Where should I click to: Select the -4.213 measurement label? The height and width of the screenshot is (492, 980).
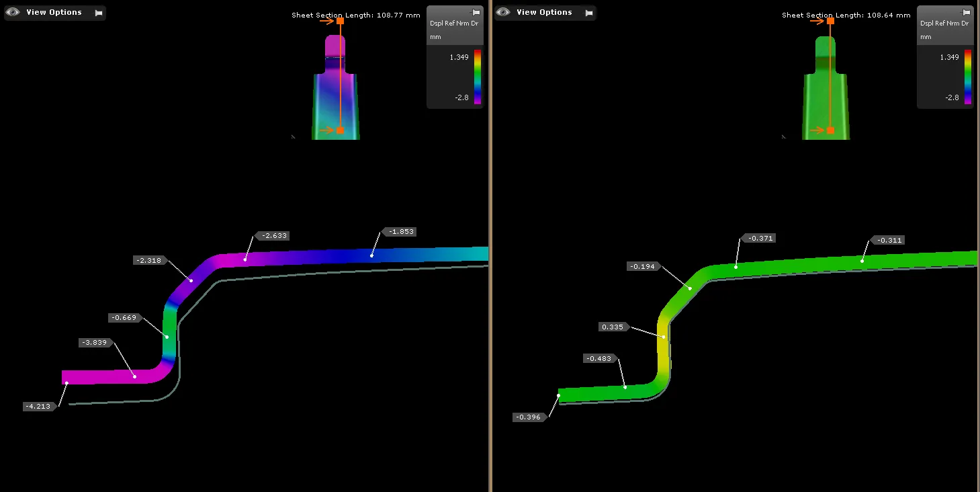click(x=39, y=407)
